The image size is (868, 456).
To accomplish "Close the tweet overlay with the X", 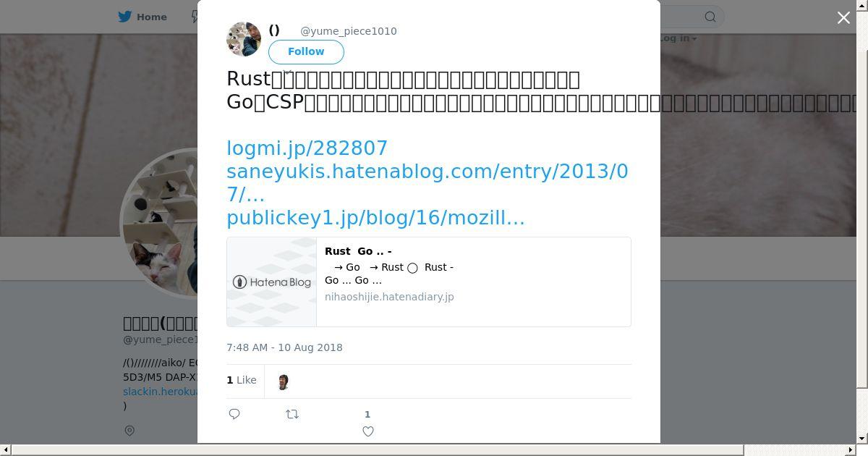I will coord(843,18).
